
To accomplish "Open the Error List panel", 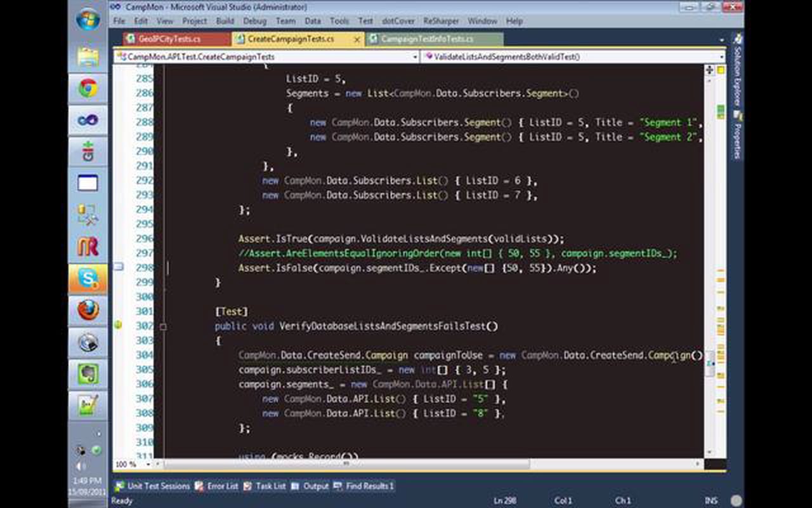I will (217, 486).
